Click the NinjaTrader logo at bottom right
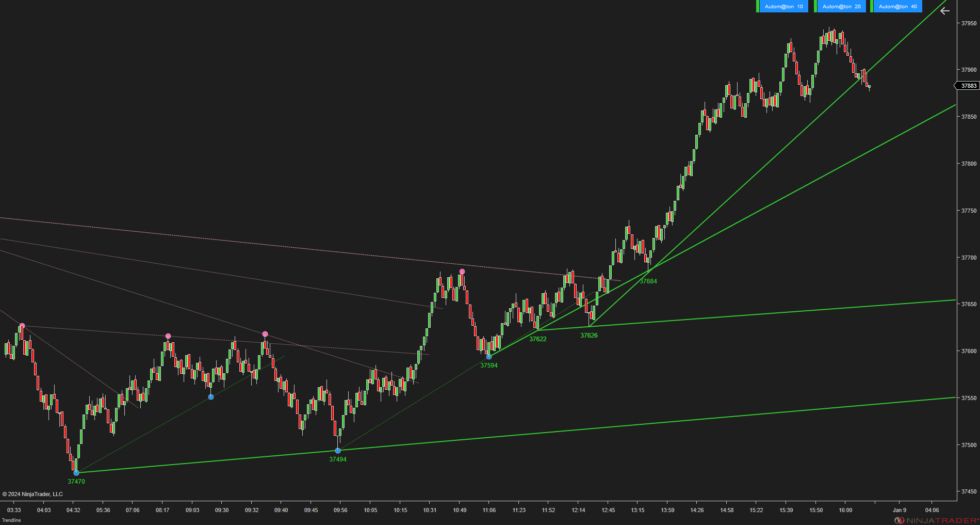980x525 pixels. click(936, 520)
